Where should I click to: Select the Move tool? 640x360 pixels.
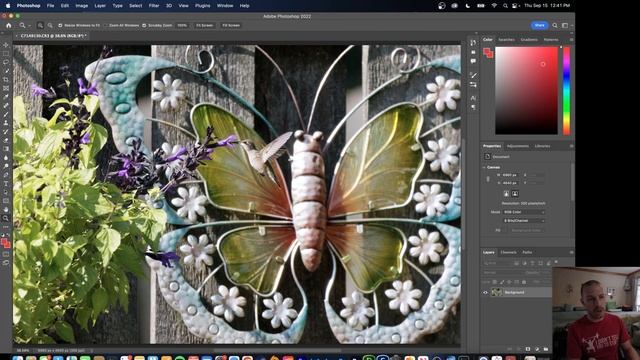click(x=6, y=45)
